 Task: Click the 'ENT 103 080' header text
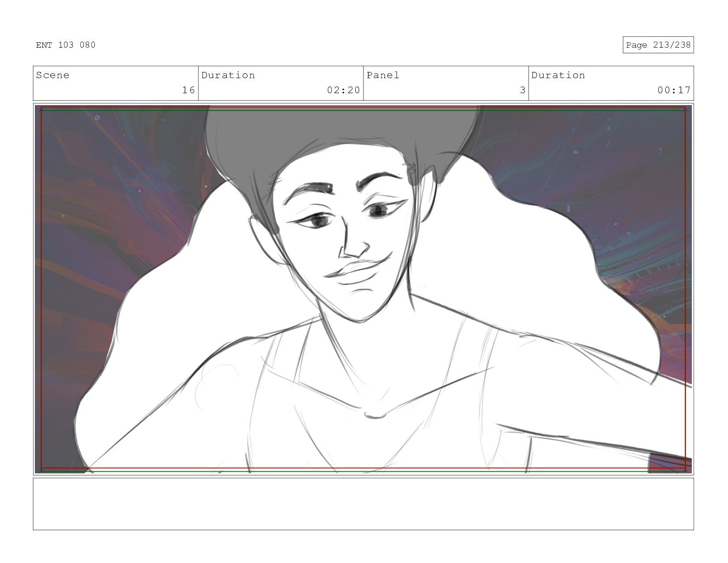tap(66, 45)
